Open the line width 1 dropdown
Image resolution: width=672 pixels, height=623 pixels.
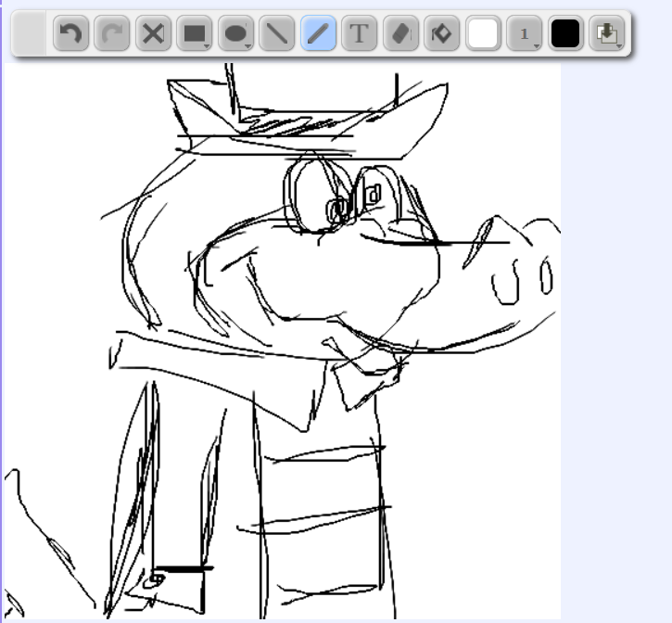pyautogui.click(x=524, y=33)
